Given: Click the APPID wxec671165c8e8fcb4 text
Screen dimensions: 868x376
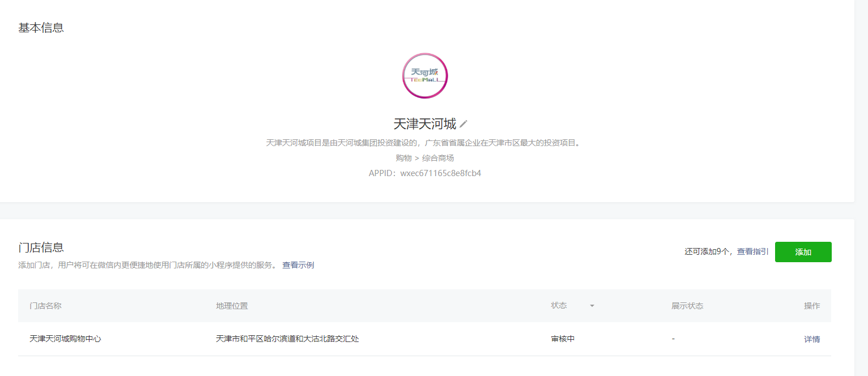Looking at the screenshot, I should pos(425,173).
